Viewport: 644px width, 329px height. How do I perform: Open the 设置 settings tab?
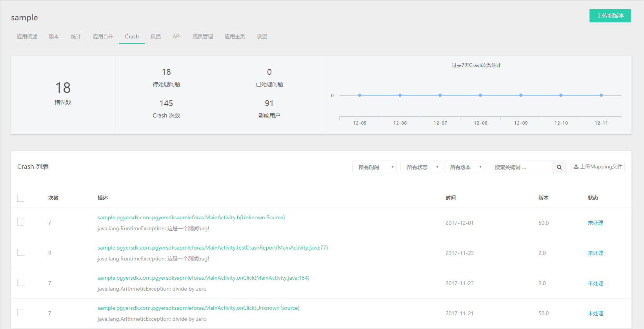pyautogui.click(x=262, y=36)
